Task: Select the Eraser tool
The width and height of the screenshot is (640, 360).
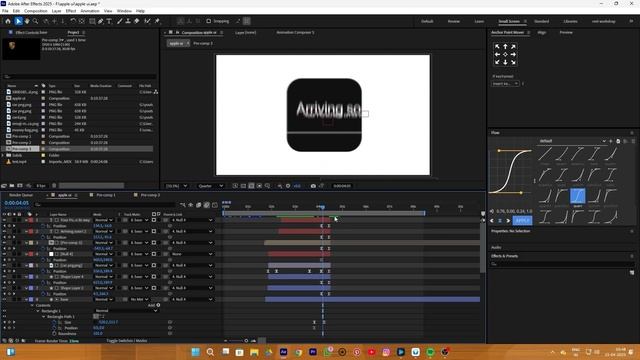Action: [x=137, y=21]
